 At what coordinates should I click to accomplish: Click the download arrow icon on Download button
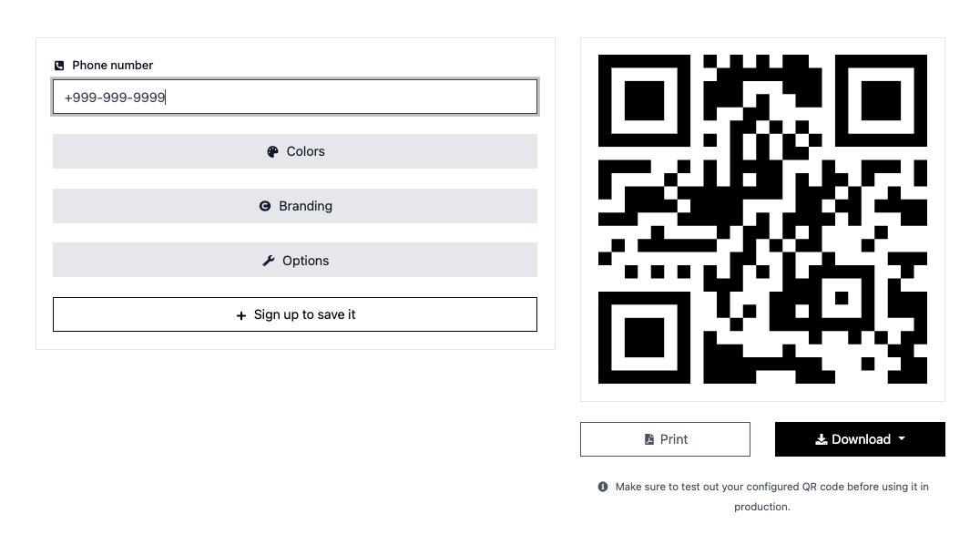click(x=821, y=438)
